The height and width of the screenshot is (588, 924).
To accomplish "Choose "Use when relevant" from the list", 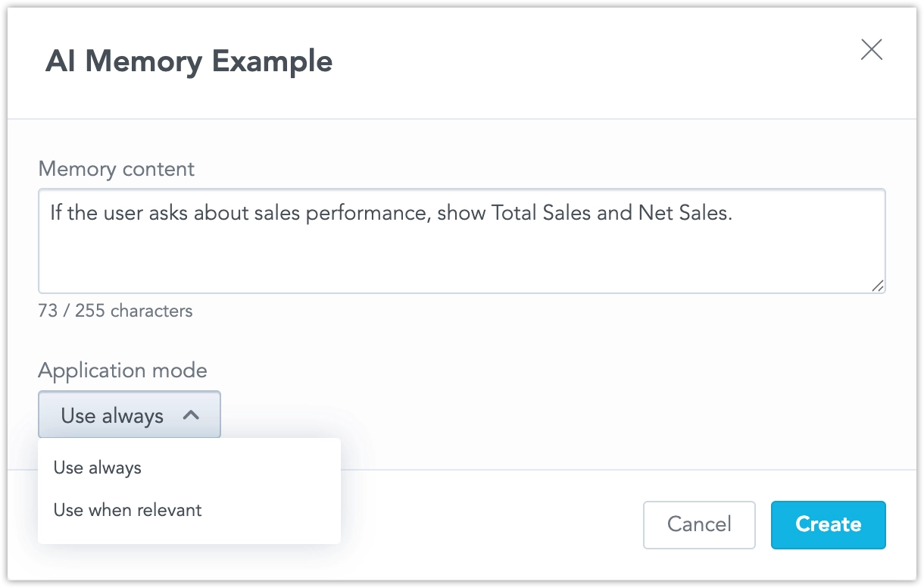I will 127,510.
